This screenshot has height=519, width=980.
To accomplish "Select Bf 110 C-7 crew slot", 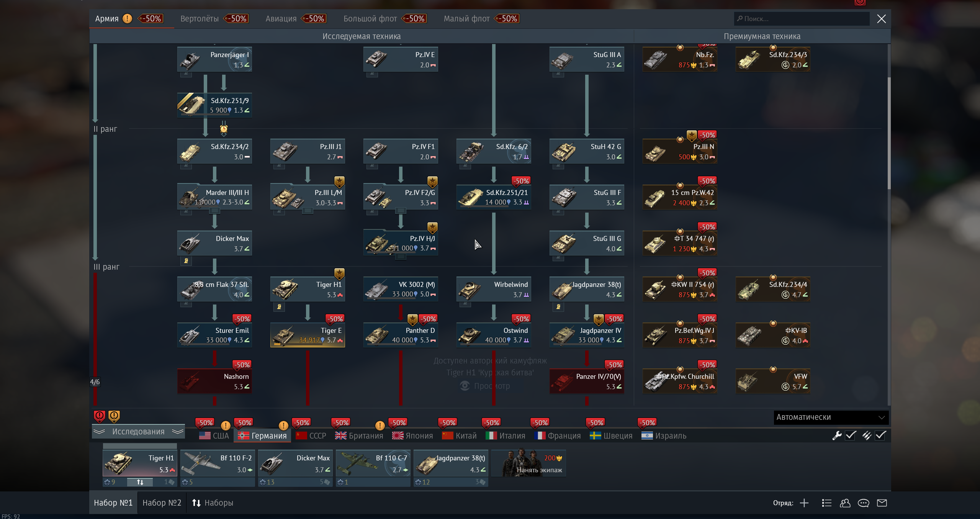I will click(x=373, y=463).
